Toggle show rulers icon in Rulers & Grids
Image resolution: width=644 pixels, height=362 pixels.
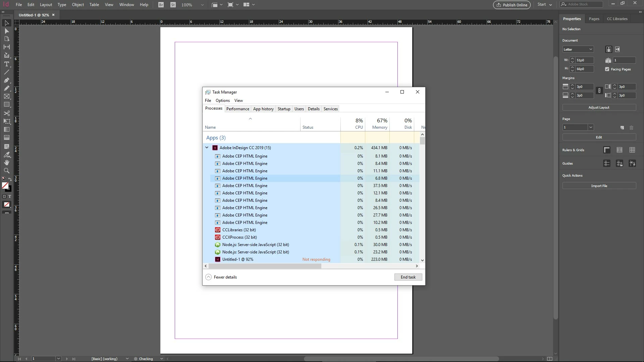(607, 150)
